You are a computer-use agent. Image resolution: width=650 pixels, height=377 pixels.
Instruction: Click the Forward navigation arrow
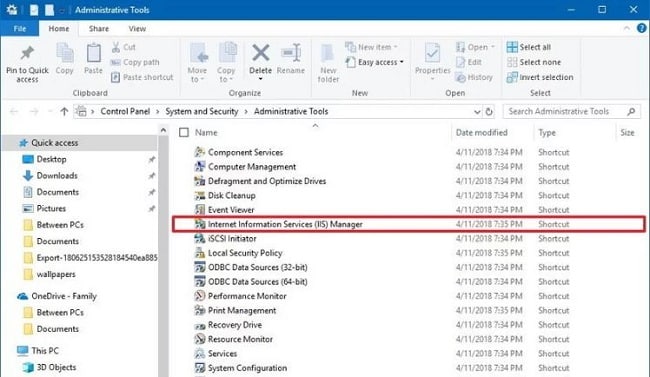tap(34, 111)
